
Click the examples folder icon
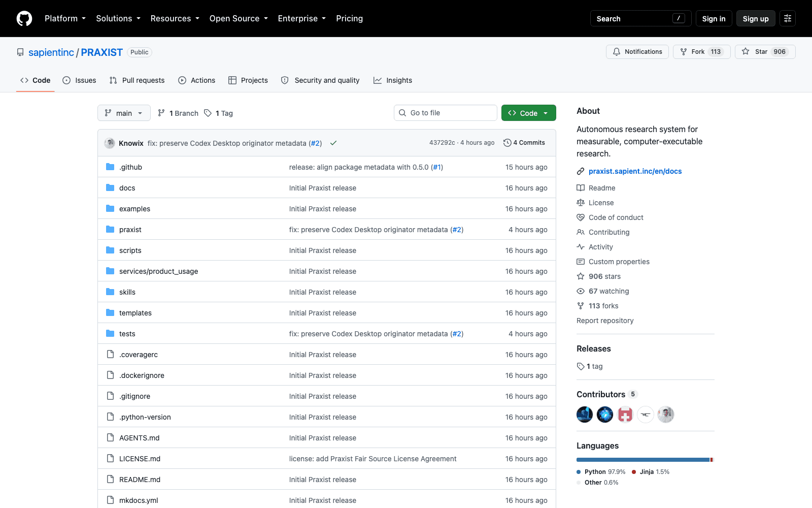(110, 208)
